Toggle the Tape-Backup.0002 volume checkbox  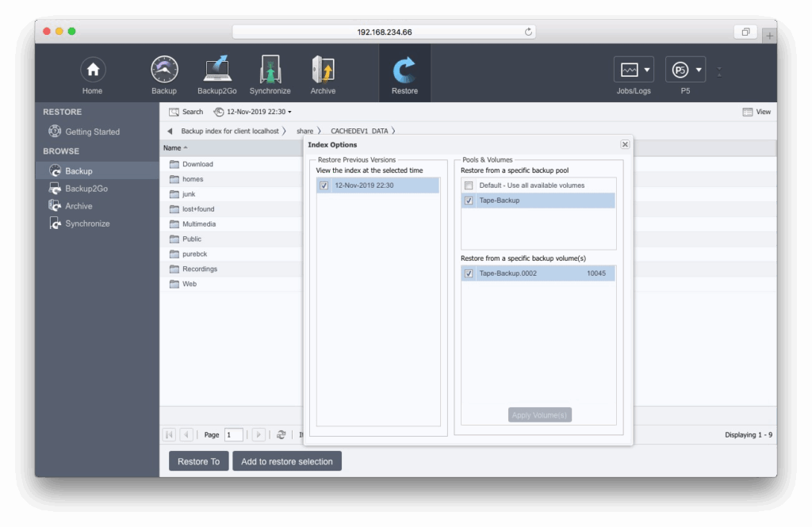(469, 273)
